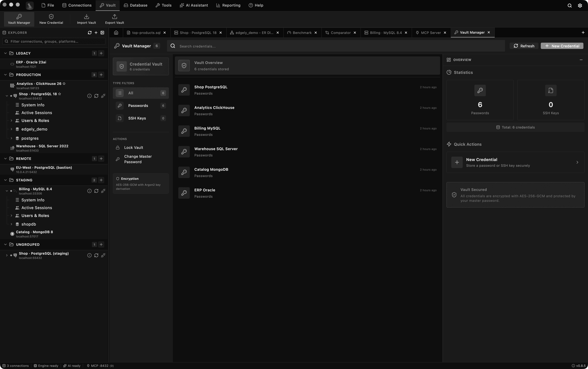The width and height of the screenshot is (588, 369).
Task: Toggle favorite star on Shop · PostgreSQL 18
Action: coord(59,94)
